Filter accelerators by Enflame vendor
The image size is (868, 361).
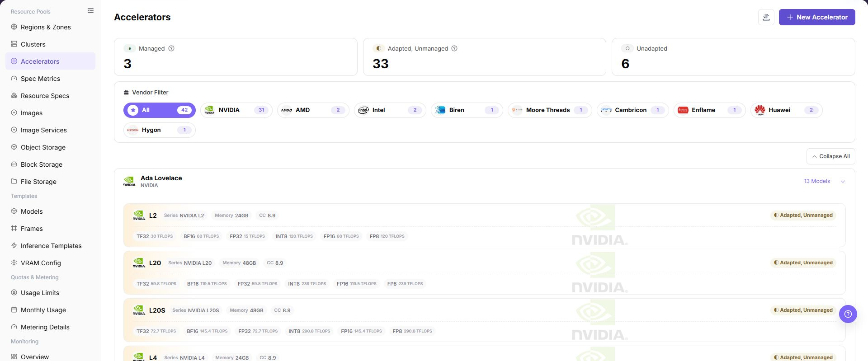[710, 110]
